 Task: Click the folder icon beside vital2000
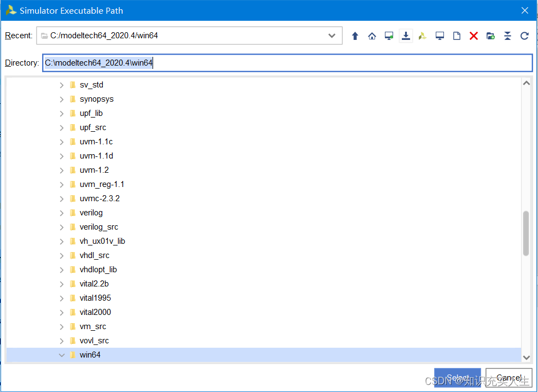(72, 312)
